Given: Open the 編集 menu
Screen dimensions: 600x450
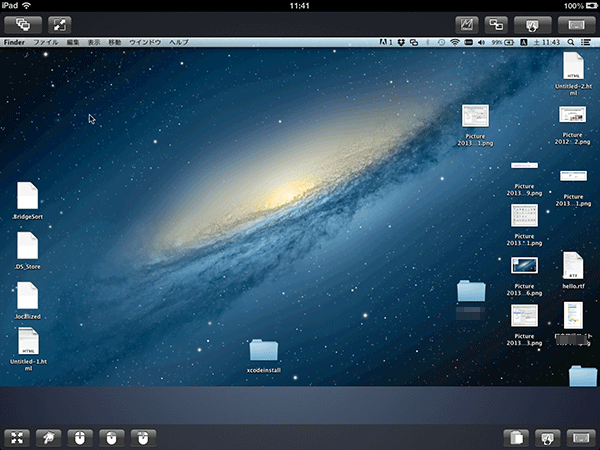Looking at the screenshot, I should click(x=73, y=42).
